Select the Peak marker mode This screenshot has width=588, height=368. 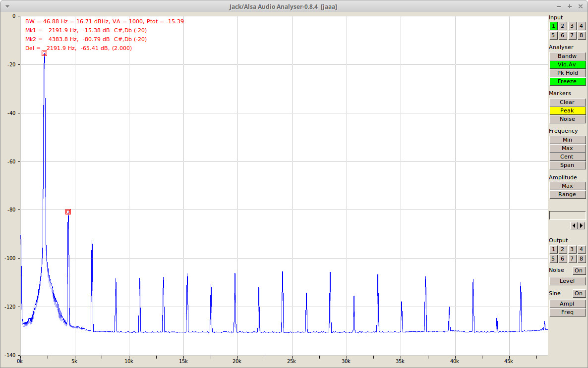pyautogui.click(x=567, y=110)
